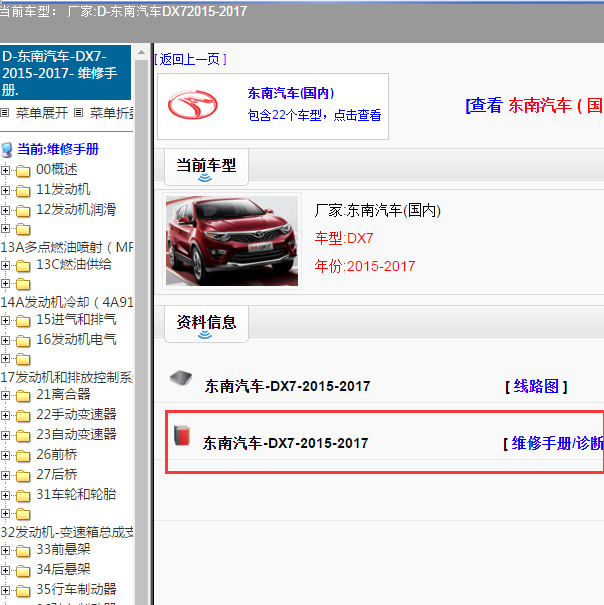This screenshot has width=604, height=605.
Task: Open 东南汽车(国内) brand link
Action: [291, 93]
